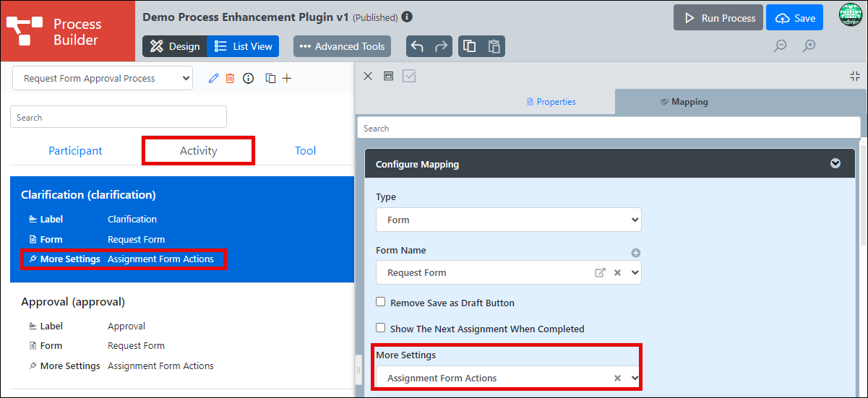Click the copy icon in the toolbar
Image resolution: width=868 pixels, height=398 pixels.
[x=470, y=46]
